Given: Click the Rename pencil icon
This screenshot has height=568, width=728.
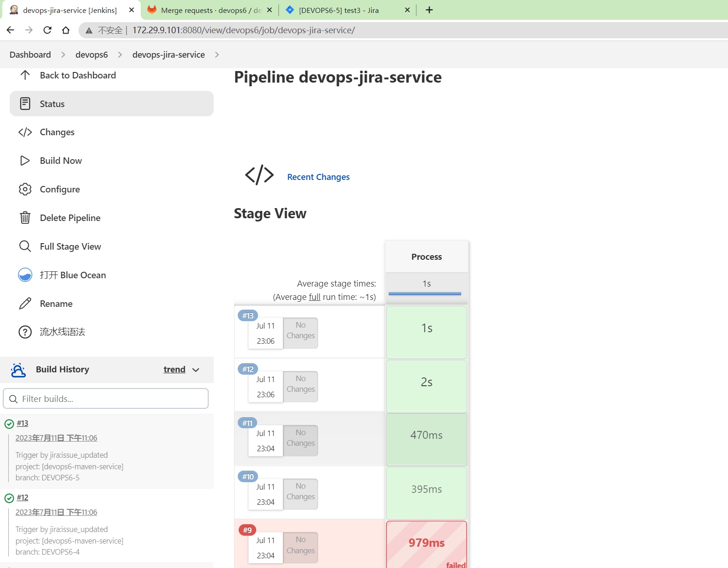Looking at the screenshot, I should pos(25,304).
